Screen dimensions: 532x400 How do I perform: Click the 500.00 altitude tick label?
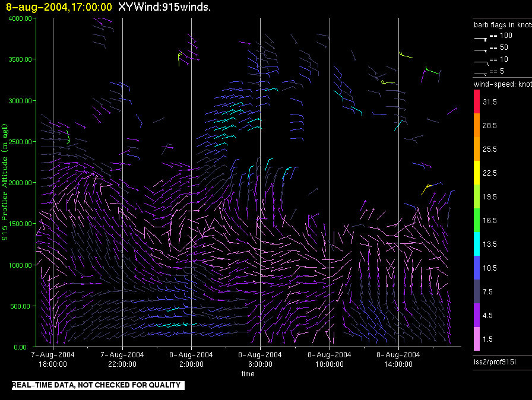pos(20,306)
